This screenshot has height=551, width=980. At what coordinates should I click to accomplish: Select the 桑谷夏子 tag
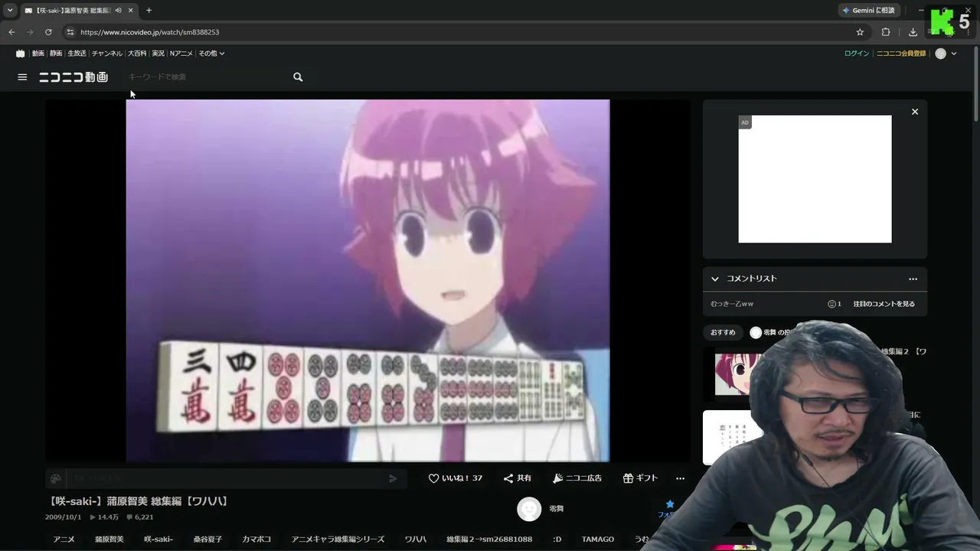coord(207,540)
